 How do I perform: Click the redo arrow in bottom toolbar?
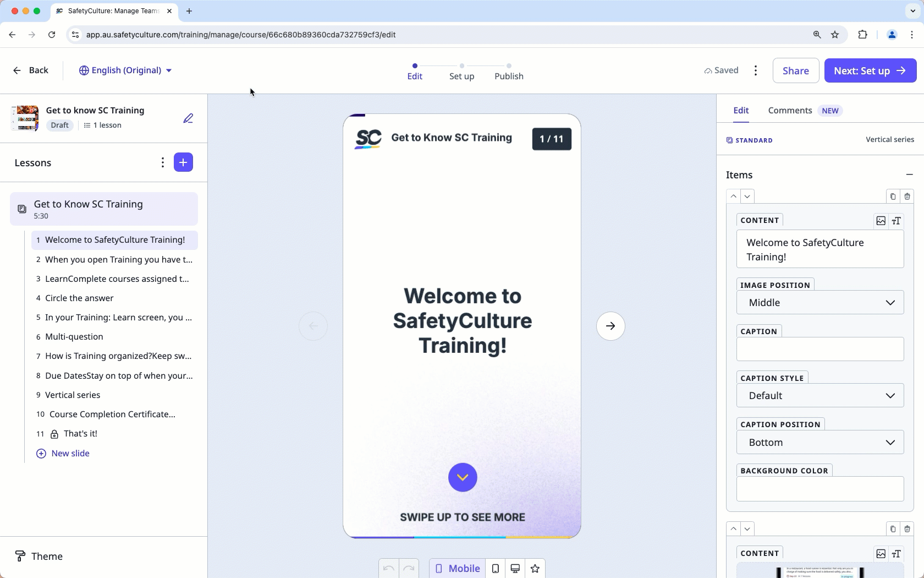[409, 569]
